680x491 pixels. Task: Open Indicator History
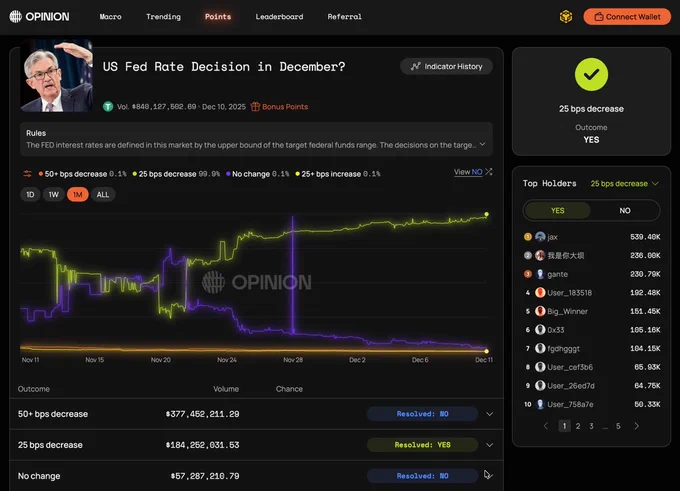(x=446, y=66)
